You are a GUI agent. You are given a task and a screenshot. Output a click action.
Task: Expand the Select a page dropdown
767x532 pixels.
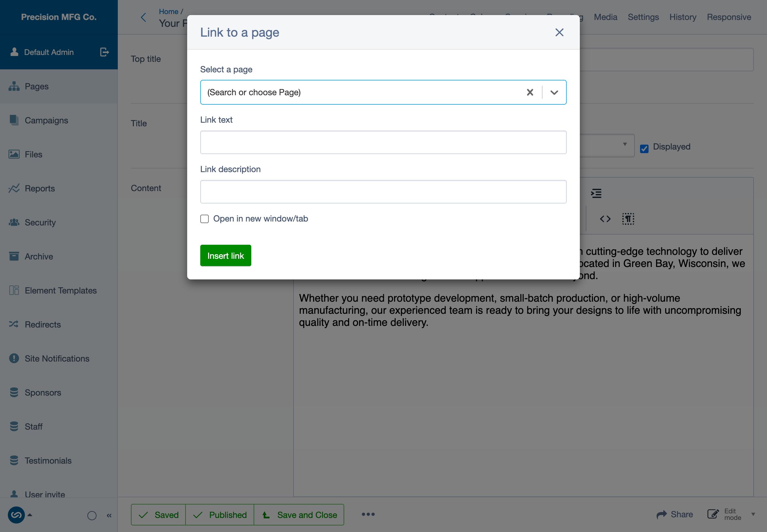coord(554,92)
